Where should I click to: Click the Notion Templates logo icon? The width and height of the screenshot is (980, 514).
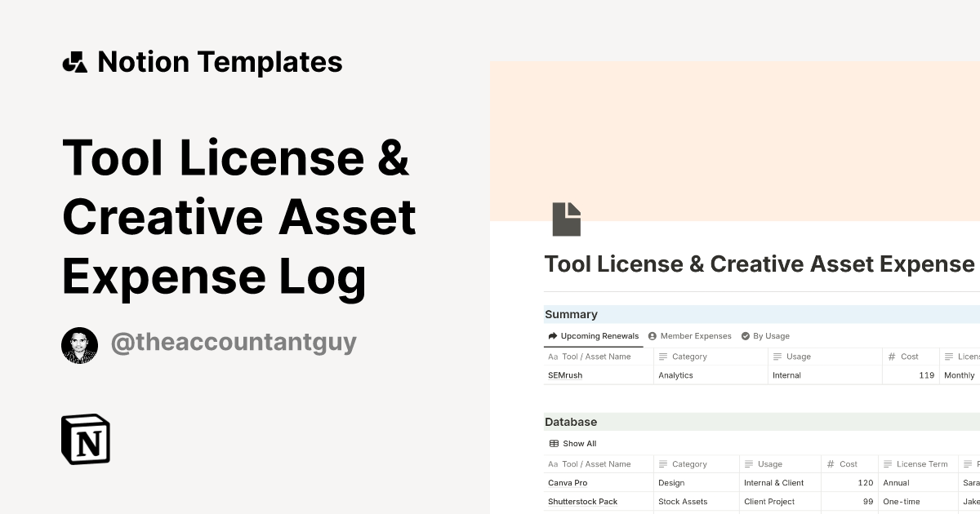74,61
